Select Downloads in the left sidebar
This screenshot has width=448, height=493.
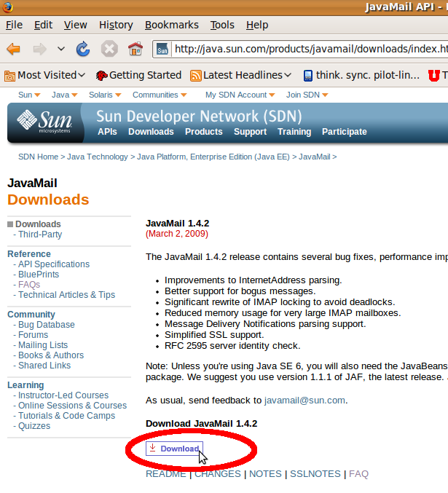coord(38,224)
